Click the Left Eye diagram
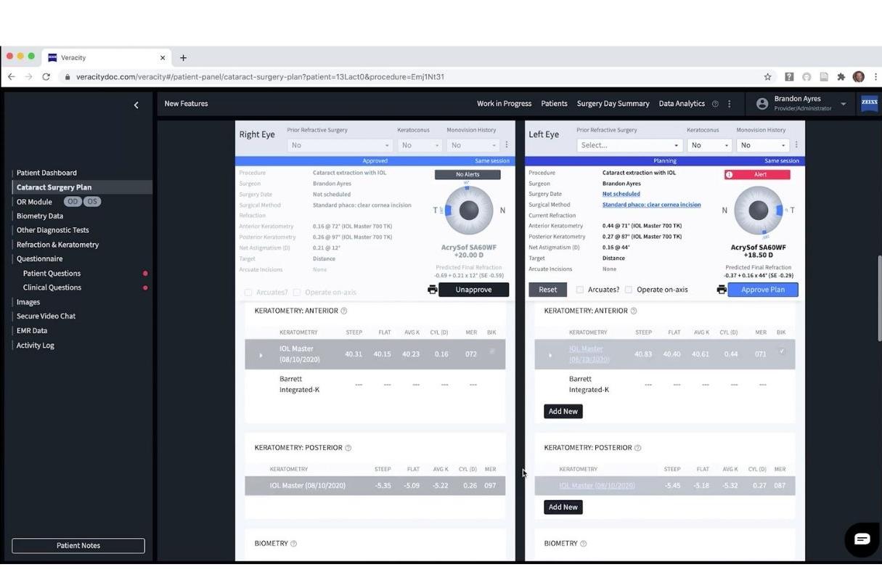The height and width of the screenshot is (588, 882). pyautogui.click(x=759, y=211)
